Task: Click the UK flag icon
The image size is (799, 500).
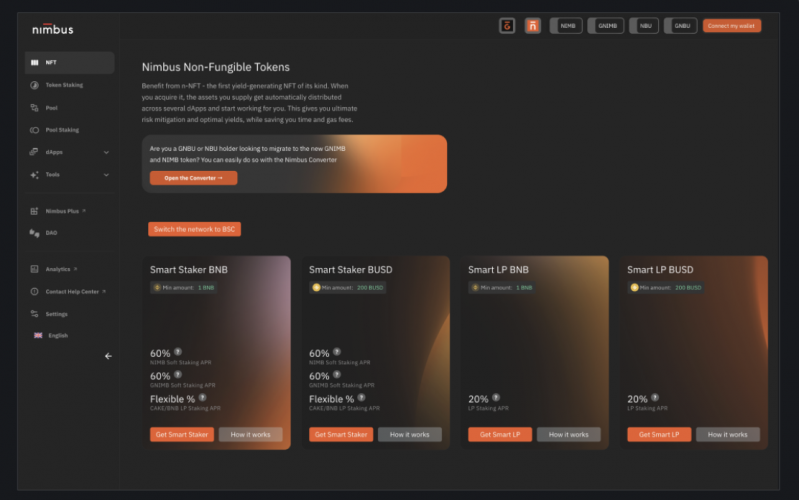Action: click(x=38, y=335)
